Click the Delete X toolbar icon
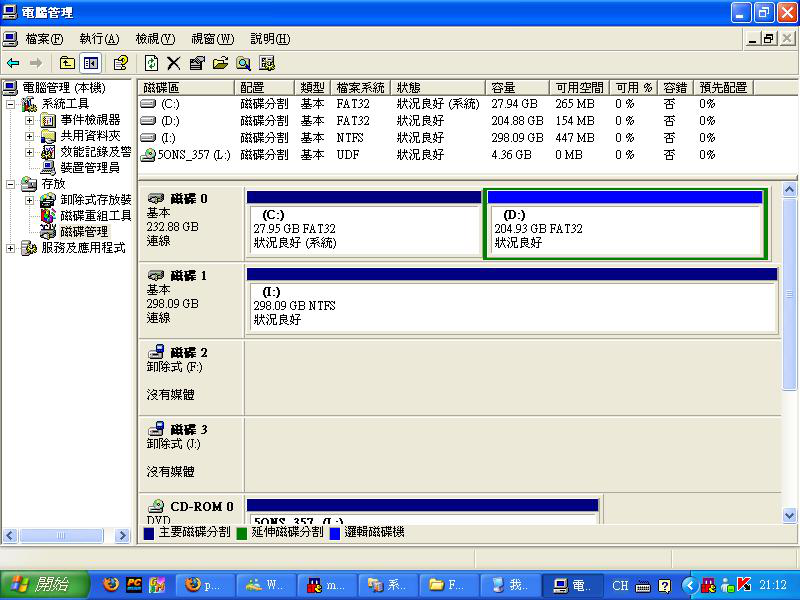Viewport: 800px width, 600px height. pyautogui.click(x=173, y=63)
